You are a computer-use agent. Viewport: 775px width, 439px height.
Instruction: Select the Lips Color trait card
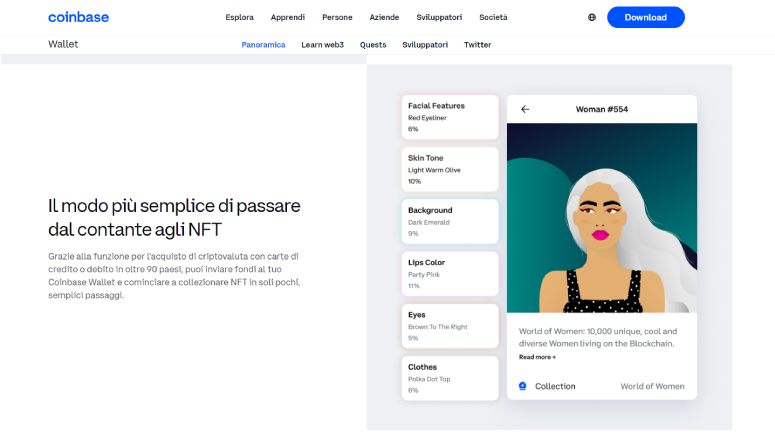pyautogui.click(x=450, y=274)
